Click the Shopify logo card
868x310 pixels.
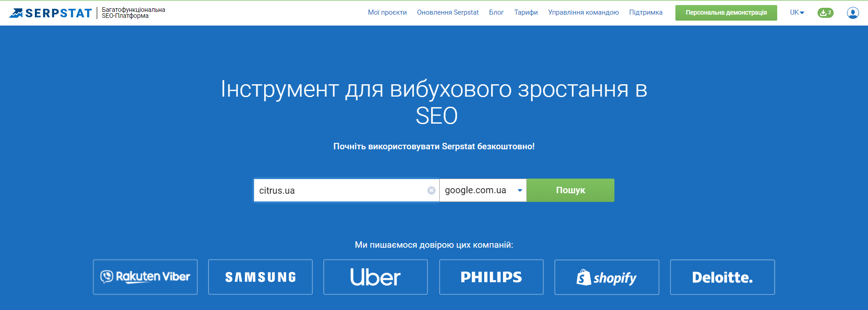607,277
